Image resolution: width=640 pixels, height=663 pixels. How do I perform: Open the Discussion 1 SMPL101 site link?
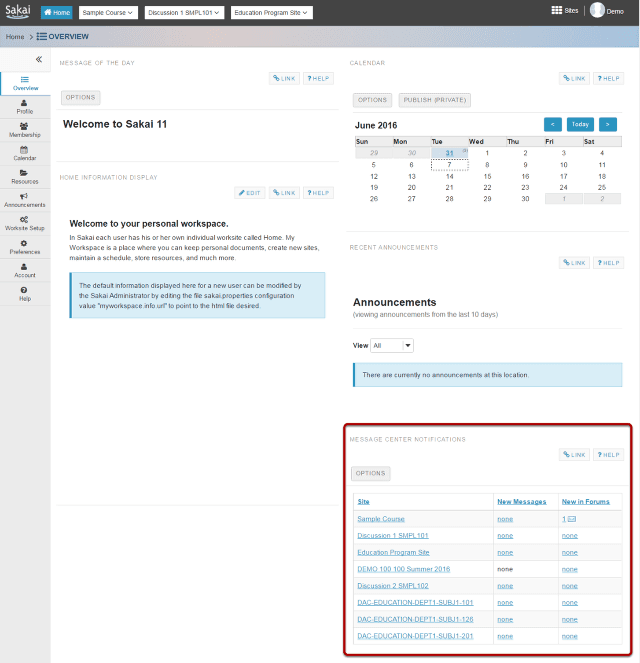coord(393,536)
